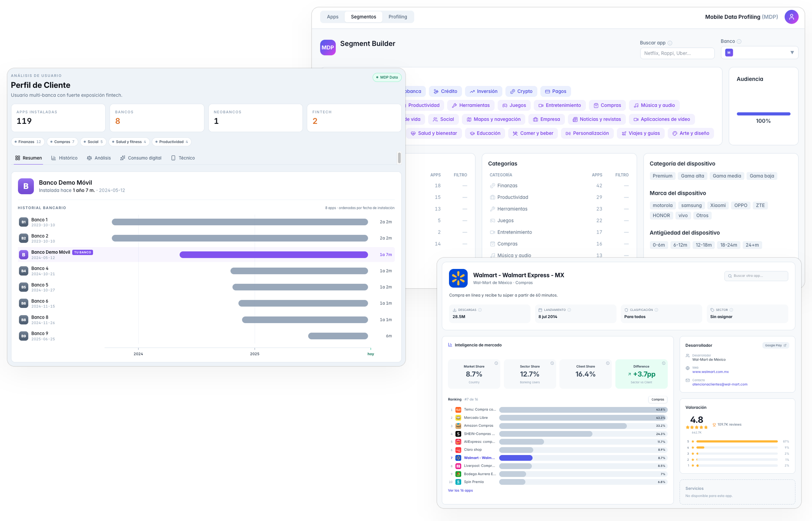
Task: Click the atencionaclientes@wal-mart.com email link
Action: 720,384
